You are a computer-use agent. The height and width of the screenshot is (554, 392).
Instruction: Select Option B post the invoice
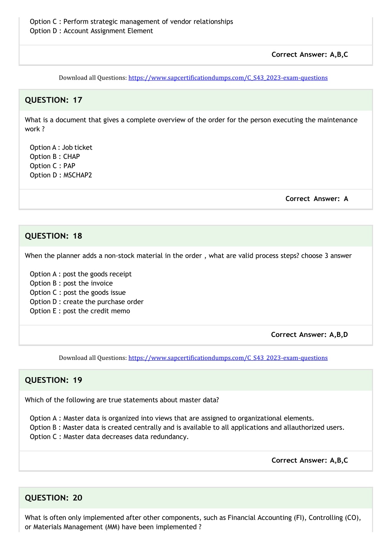71,283
